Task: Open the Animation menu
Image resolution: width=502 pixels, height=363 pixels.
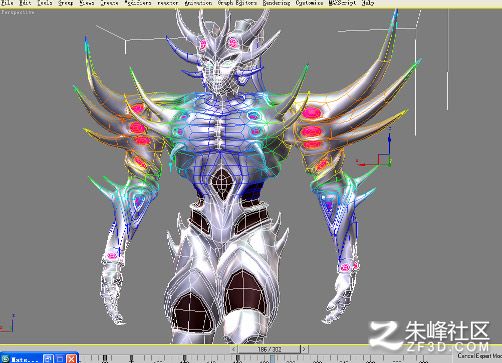Action: (x=198, y=3)
